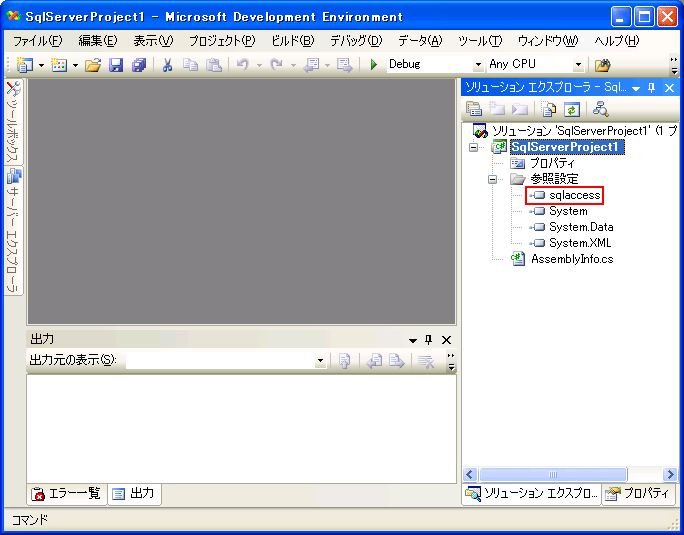
Task: Click the Copy toolbar icon
Action: pos(190,65)
